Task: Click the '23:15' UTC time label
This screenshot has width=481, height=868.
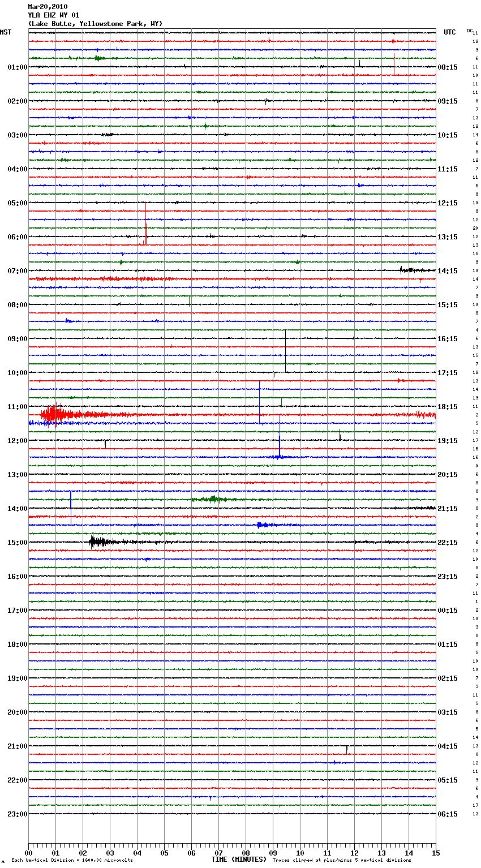Action: coord(448,577)
